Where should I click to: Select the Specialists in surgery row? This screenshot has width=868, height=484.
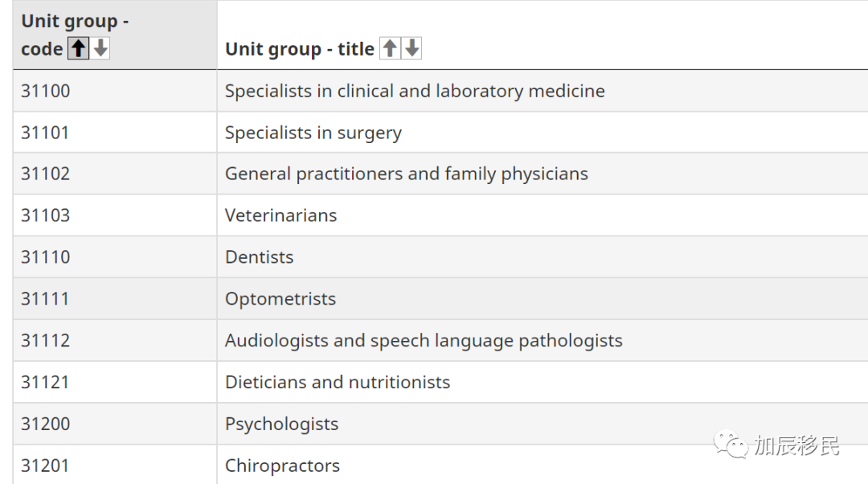coord(440,133)
